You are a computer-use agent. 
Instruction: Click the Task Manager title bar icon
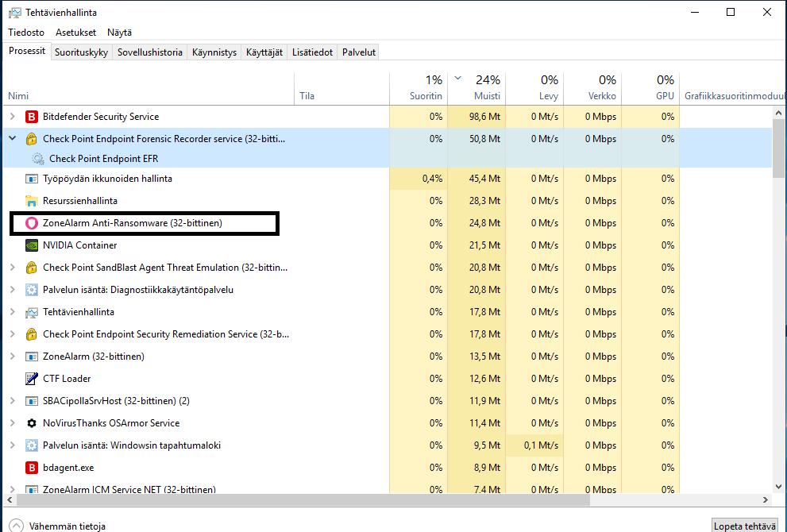pyautogui.click(x=15, y=13)
